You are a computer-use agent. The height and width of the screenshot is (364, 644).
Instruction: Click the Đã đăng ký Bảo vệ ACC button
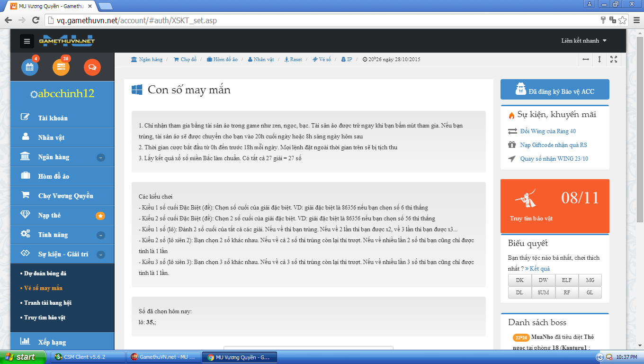point(555,90)
